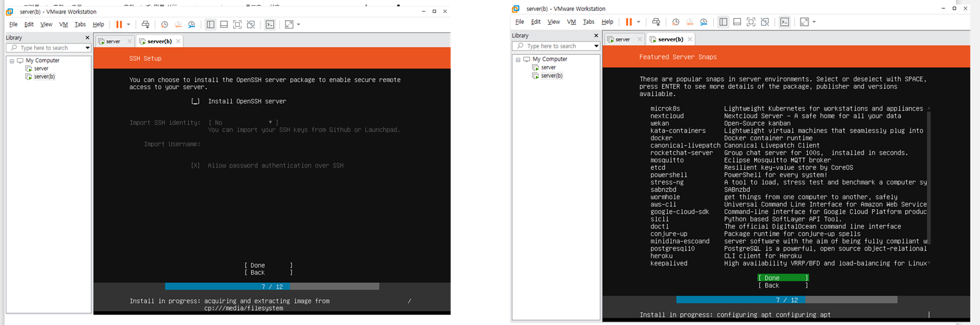Open snapshot manager in the Featured Server Snaps window
Screen dimensions: 980x325
pos(703,22)
